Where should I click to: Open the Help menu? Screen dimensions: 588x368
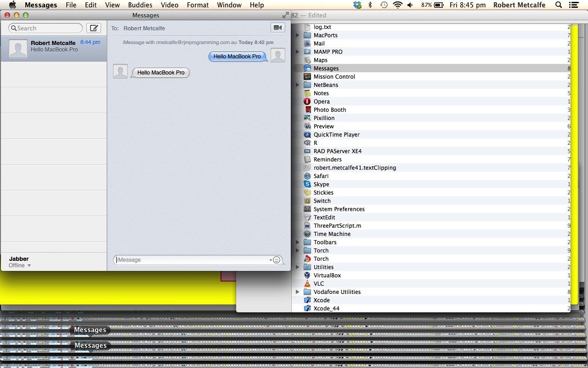point(257,5)
